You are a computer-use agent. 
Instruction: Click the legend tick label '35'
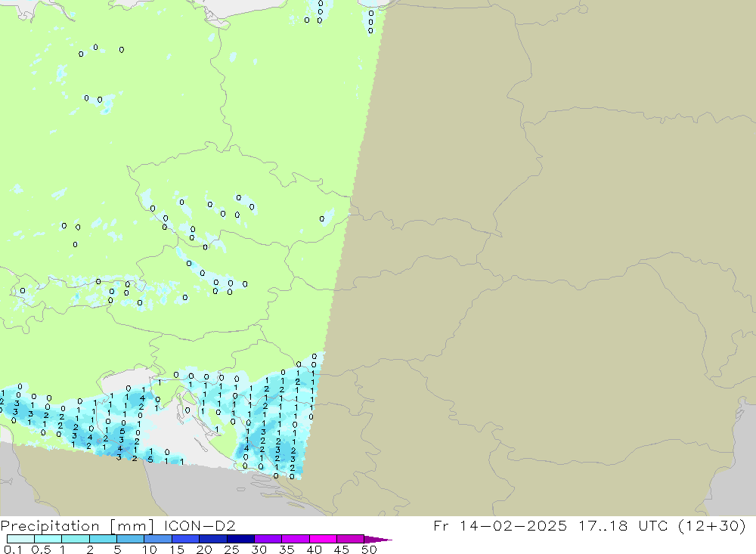(x=287, y=549)
